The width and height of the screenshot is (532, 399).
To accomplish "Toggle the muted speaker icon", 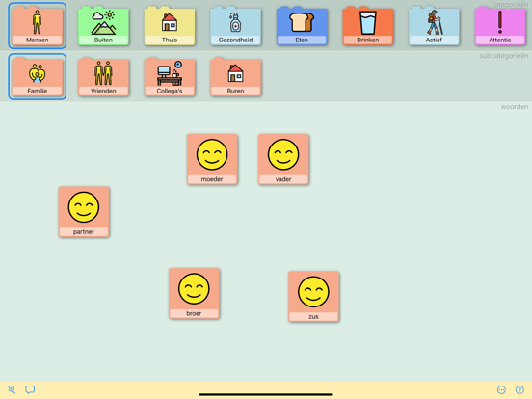I will [x=12, y=389].
